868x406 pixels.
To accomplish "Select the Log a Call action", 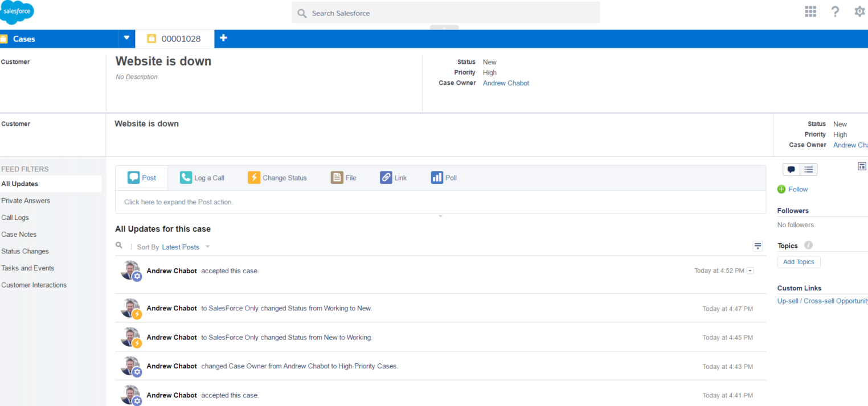I will click(x=202, y=177).
